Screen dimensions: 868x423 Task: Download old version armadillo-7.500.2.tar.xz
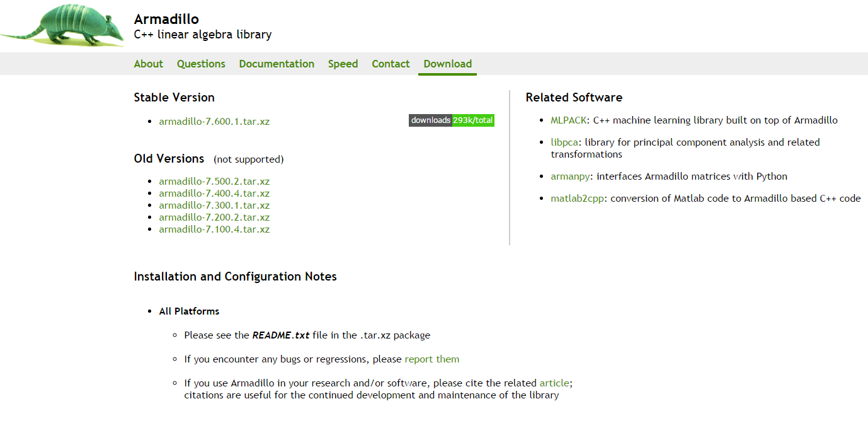214,182
